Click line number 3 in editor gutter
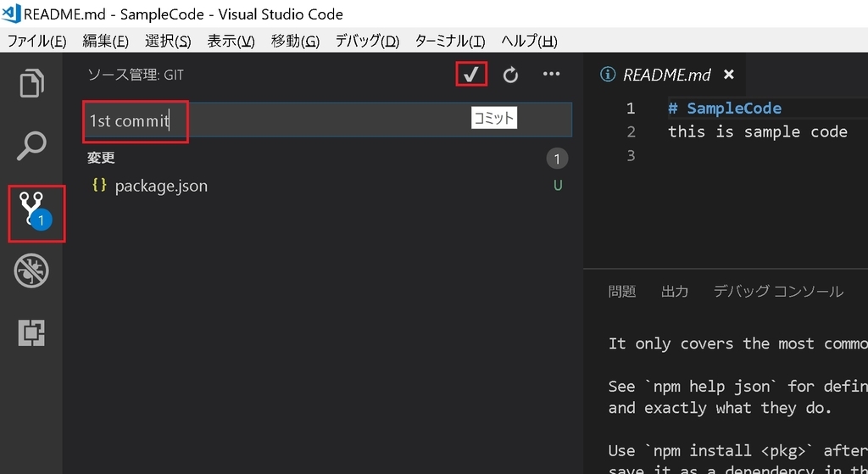Viewport: 868px width, 474px height. point(631,156)
